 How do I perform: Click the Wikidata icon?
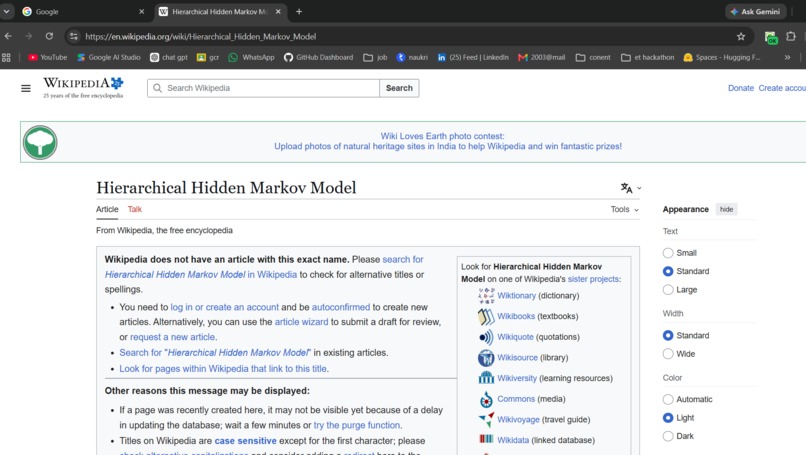486,440
